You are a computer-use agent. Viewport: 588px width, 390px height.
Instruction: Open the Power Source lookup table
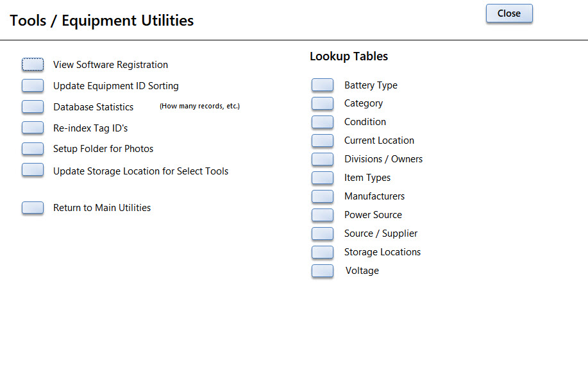[323, 215]
